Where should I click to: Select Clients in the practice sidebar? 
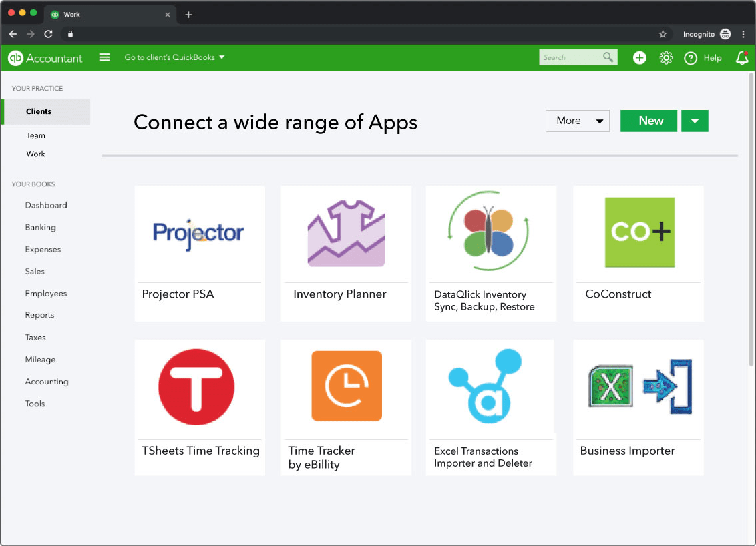coord(46,111)
